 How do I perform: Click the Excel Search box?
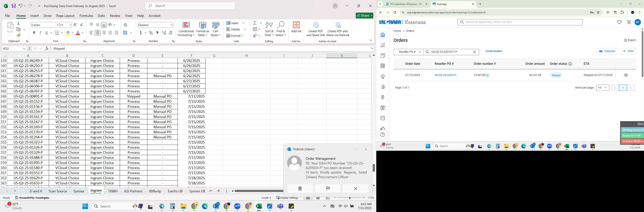pos(190,6)
